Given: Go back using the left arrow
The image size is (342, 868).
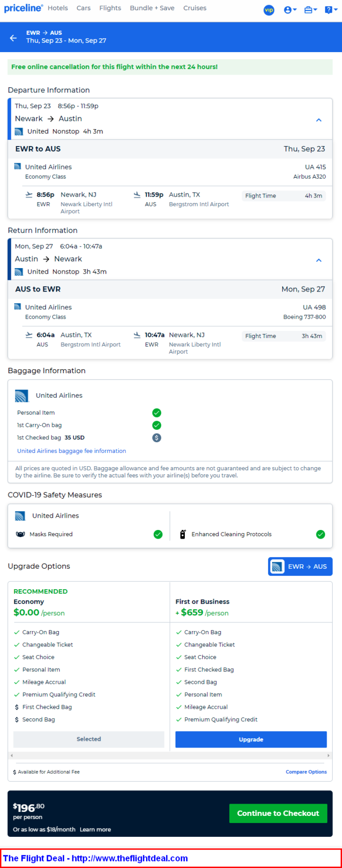Looking at the screenshot, I should [x=13, y=38].
